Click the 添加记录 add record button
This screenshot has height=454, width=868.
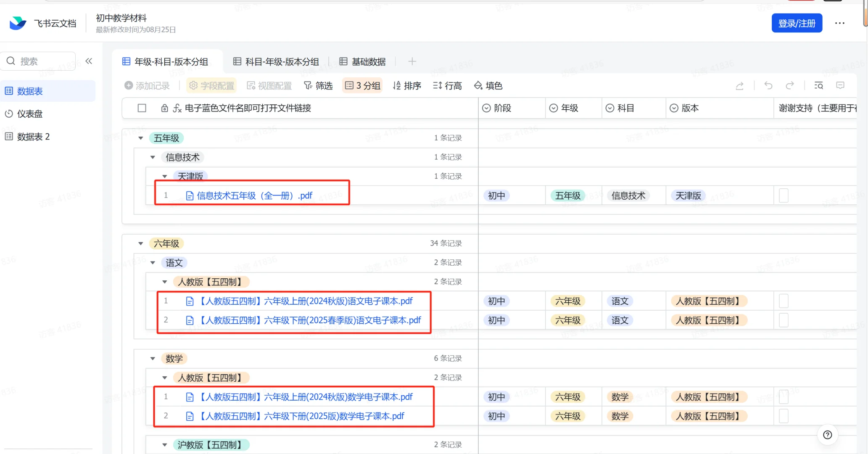tap(147, 86)
